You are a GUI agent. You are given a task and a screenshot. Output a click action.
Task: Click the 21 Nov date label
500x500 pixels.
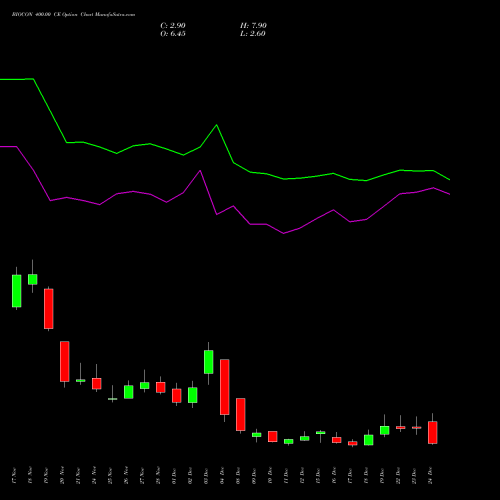click(78, 476)
